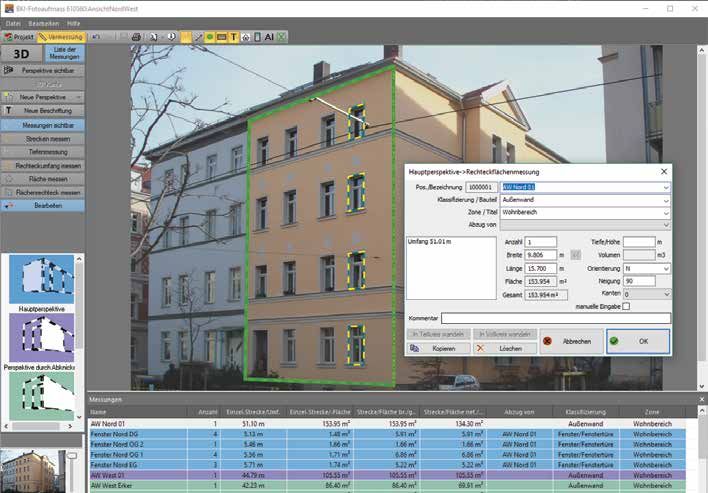Open the Klassifizierung / Bauteil dropdown
This screenshot has width=708, height=493.
click(x=665, y=200)
